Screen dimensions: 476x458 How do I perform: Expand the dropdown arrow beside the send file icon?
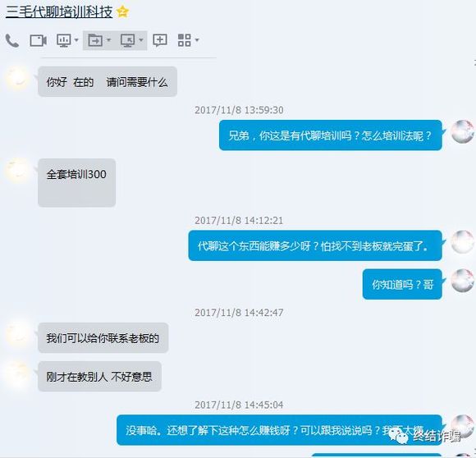[108, 40]
